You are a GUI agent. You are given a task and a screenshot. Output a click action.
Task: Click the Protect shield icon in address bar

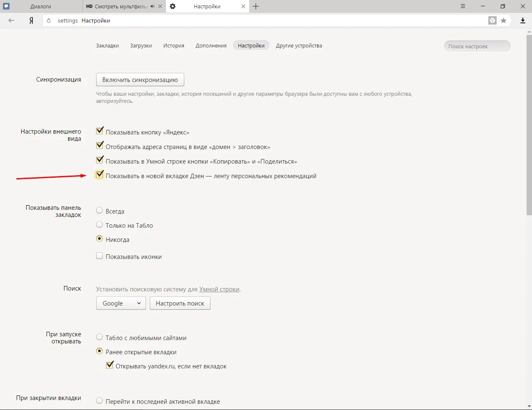click(x=492, y=20)
